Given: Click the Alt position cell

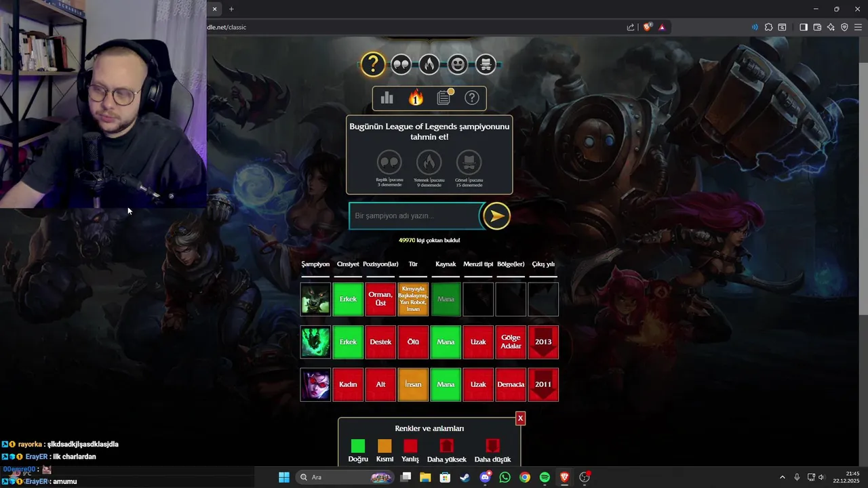Looking at the screenshot, I should pyautogui.click(x=380, y=384).
